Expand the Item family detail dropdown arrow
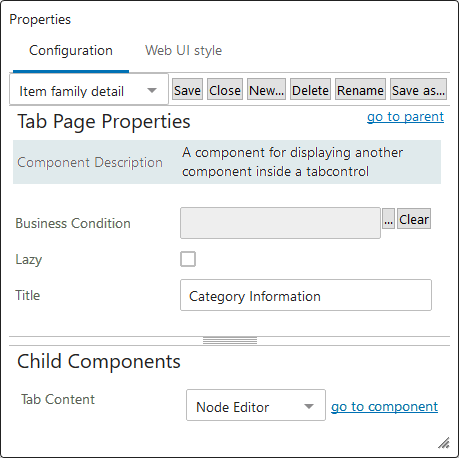 [152, 90]
